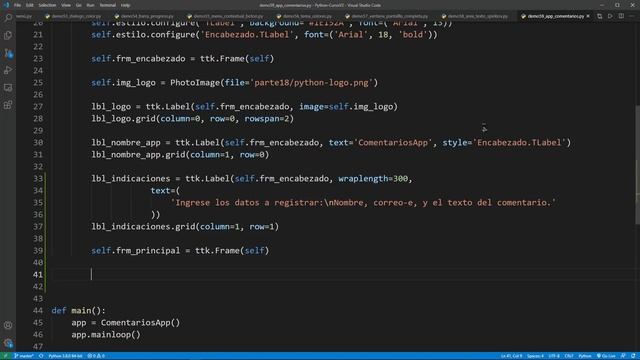
Task: Open the Search view in activity bar
Action: click(8, 18)
